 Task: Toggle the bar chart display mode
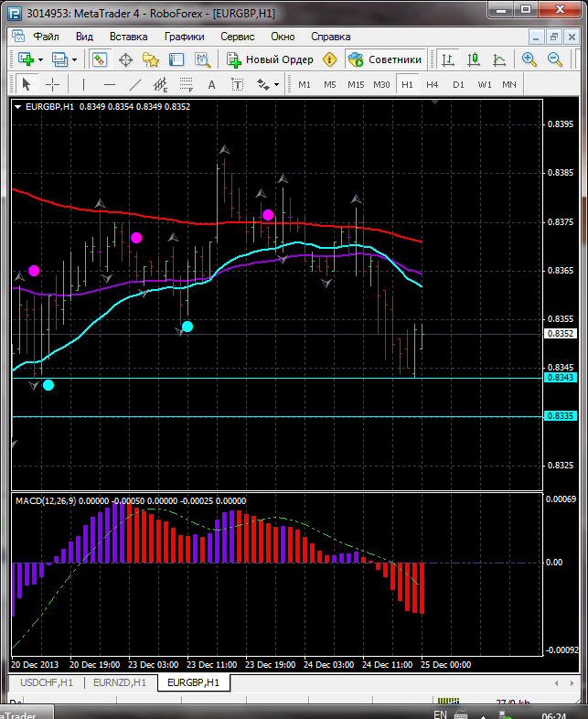pyautogui.click(x=448, y=59)
